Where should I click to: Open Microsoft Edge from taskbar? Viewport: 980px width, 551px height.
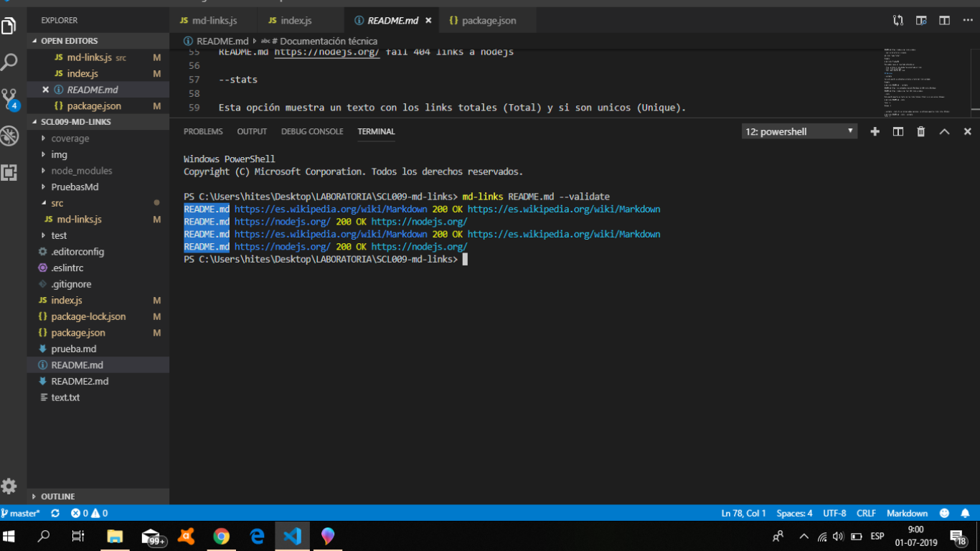click(x=257, y=536)
